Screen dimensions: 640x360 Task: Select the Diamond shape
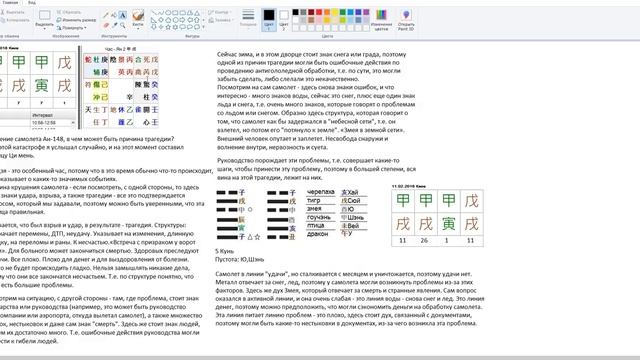click(x=161, y=20)
